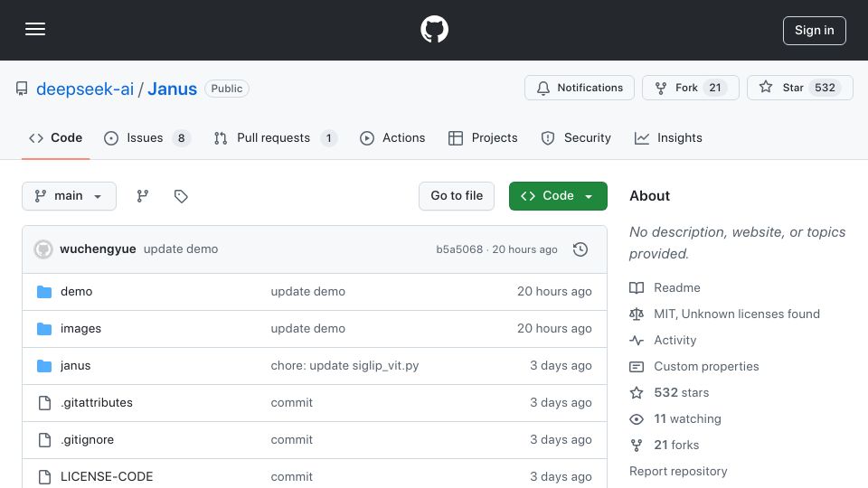Click the Sign in button

click(x=815, y=31)
